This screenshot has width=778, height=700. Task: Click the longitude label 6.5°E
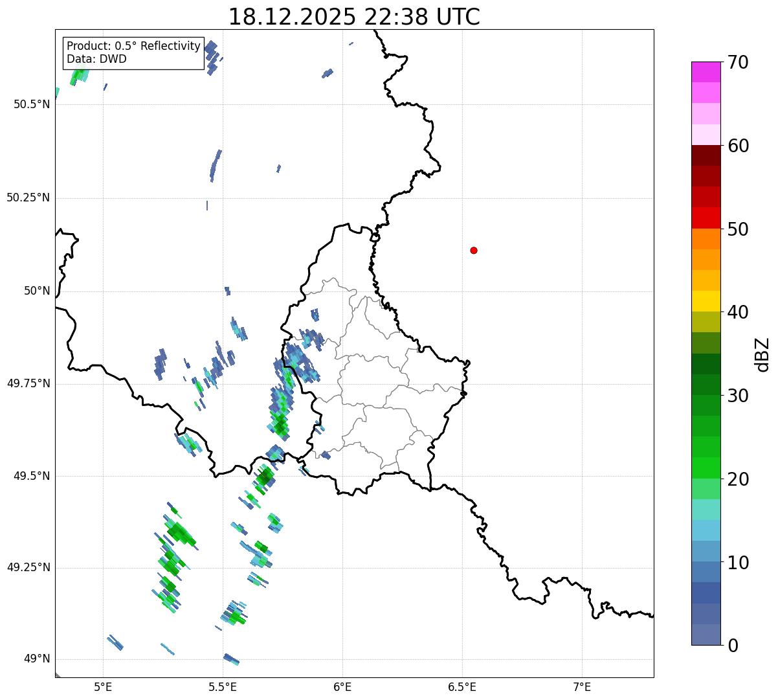[462, 686]
